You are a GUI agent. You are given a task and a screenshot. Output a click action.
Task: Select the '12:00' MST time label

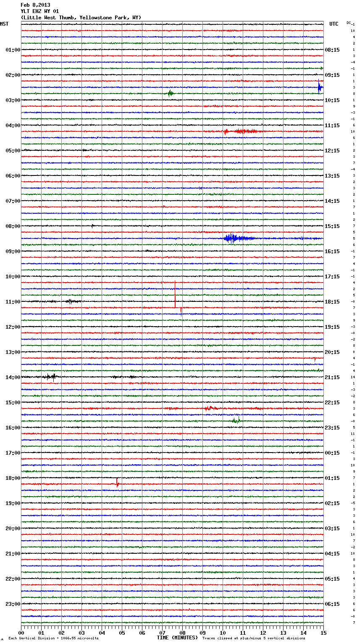point(13,327)
